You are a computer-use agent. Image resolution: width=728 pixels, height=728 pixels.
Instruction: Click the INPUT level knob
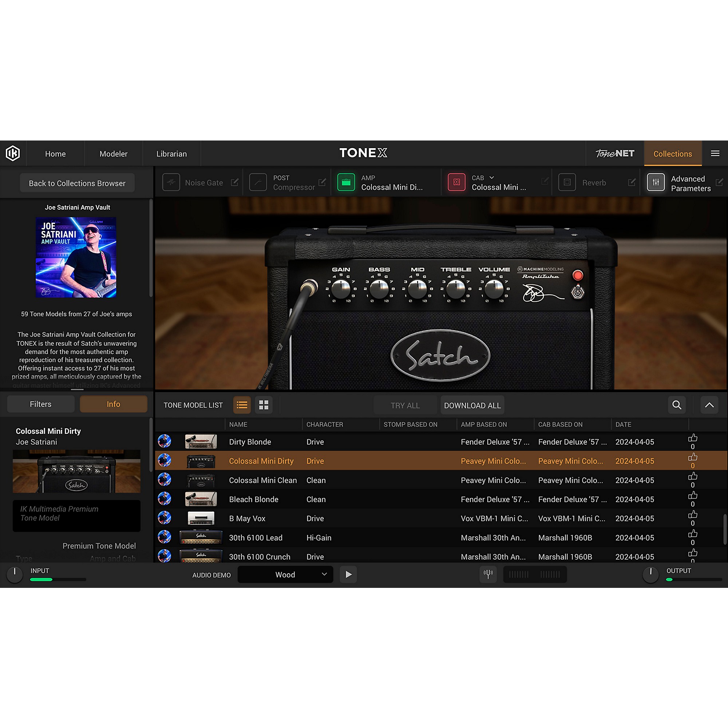(15, 575)
